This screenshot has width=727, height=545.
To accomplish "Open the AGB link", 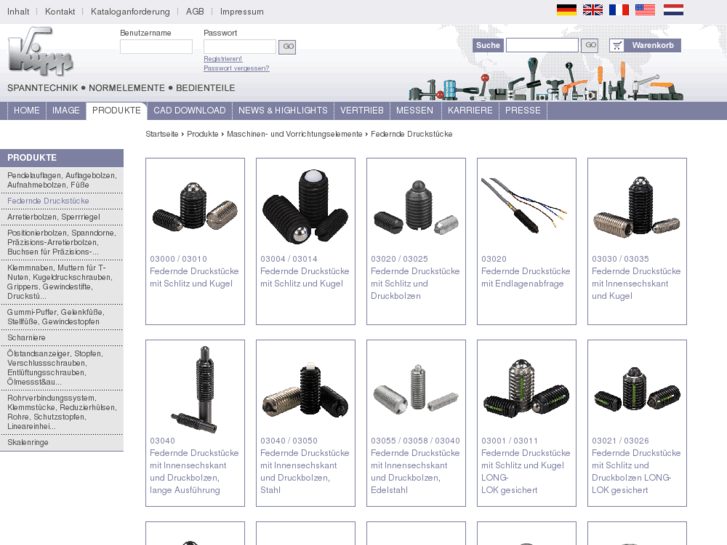I will (195, 12).
